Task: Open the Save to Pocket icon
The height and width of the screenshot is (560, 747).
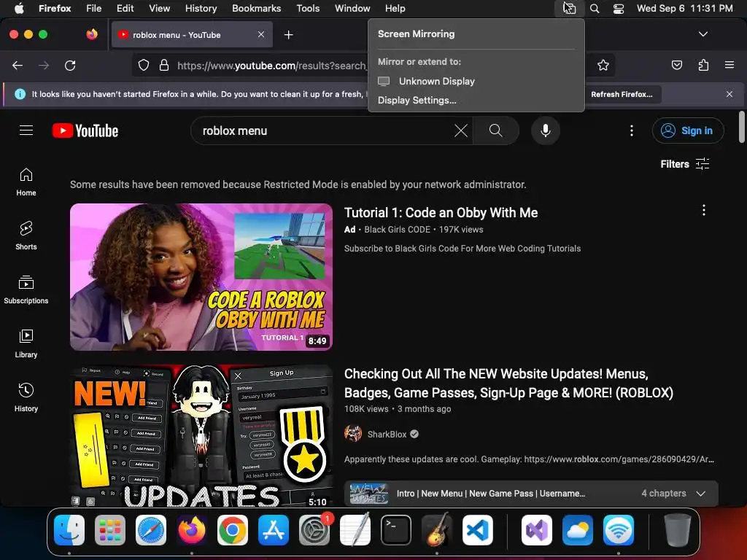Action: 676,65
